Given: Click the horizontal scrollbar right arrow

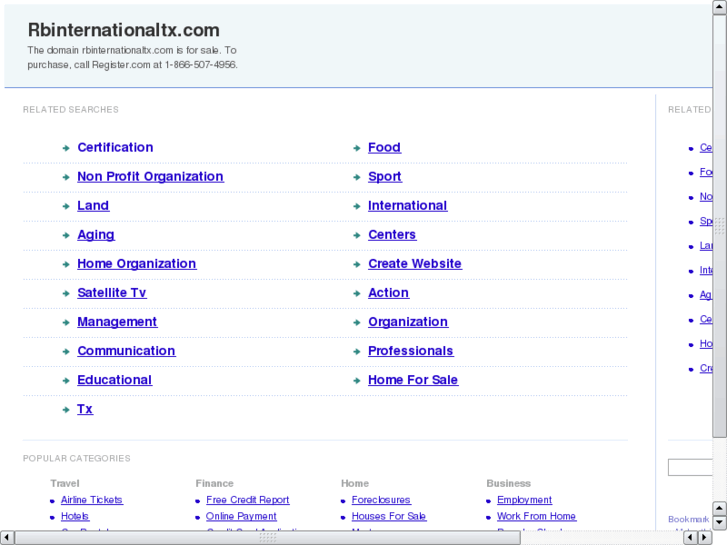Looking at the screenshot, I should (x=705, y=538).
